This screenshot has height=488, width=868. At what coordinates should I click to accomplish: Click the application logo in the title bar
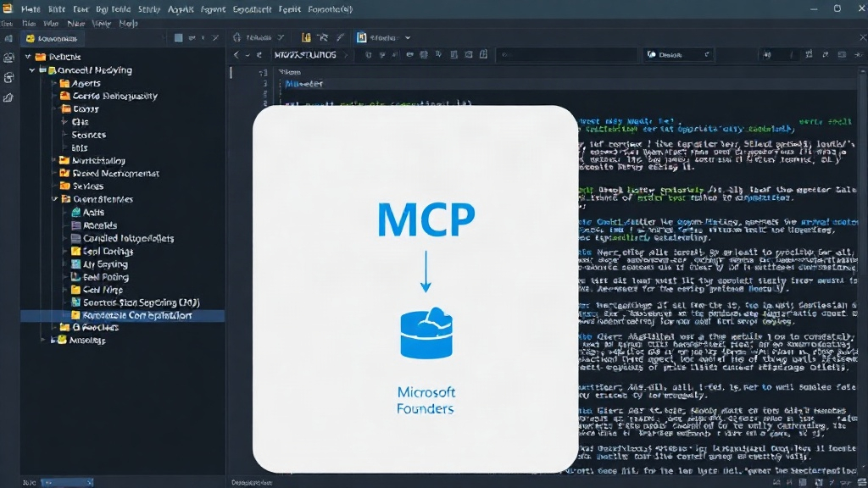pos(7,8)
